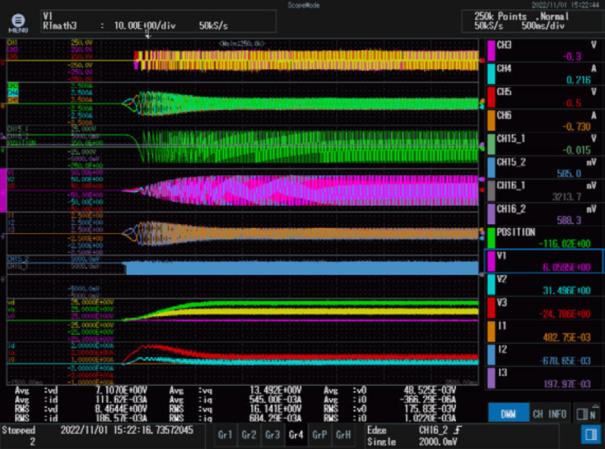Click the magenta CH3 color swatch
The height and width of the screenshot is (449, 605).
[491, 51]
